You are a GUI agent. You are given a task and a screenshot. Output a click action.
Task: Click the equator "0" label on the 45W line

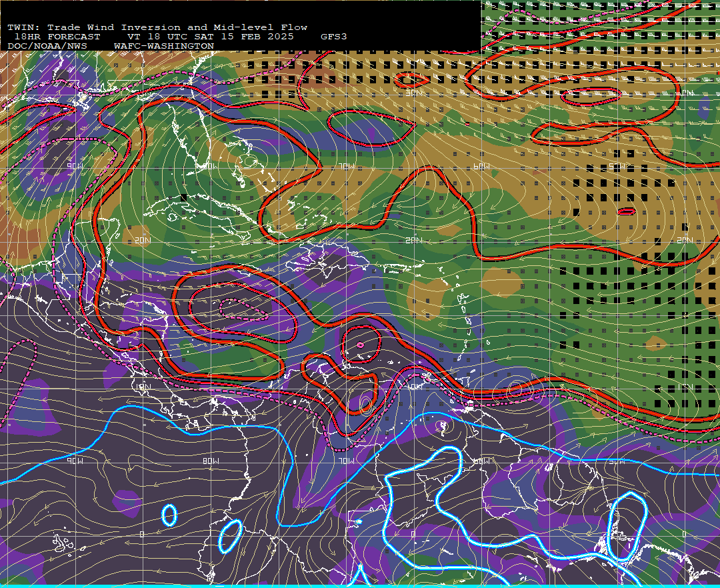click(x=684, y=534)
